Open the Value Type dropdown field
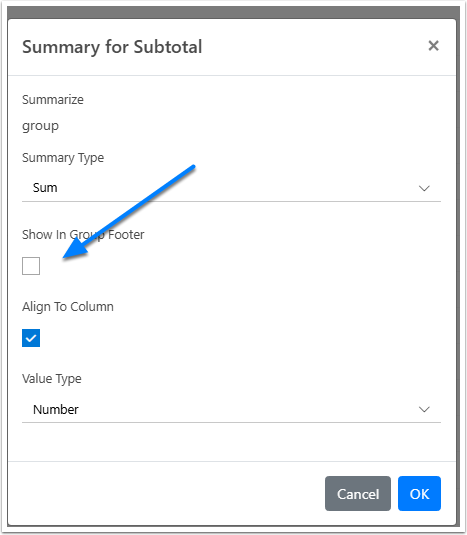 point(231,409)
